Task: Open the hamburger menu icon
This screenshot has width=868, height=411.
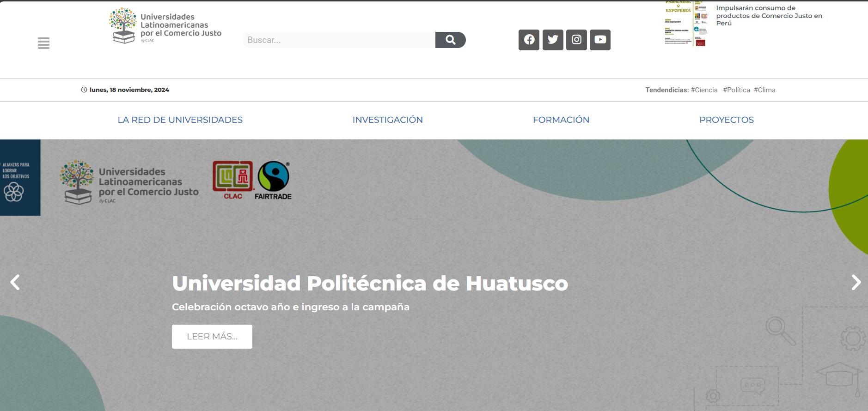Action: click(43, 43)
